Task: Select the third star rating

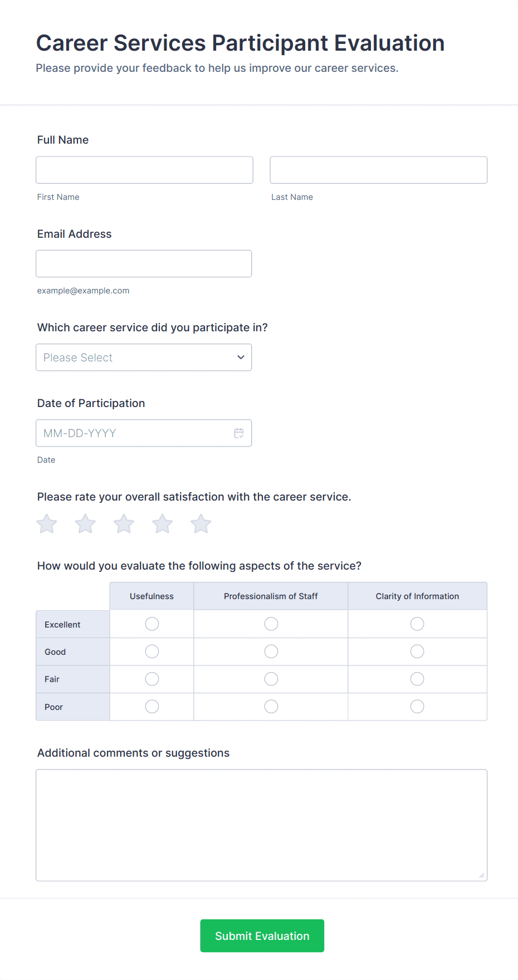Action: [x=124, y=523]
